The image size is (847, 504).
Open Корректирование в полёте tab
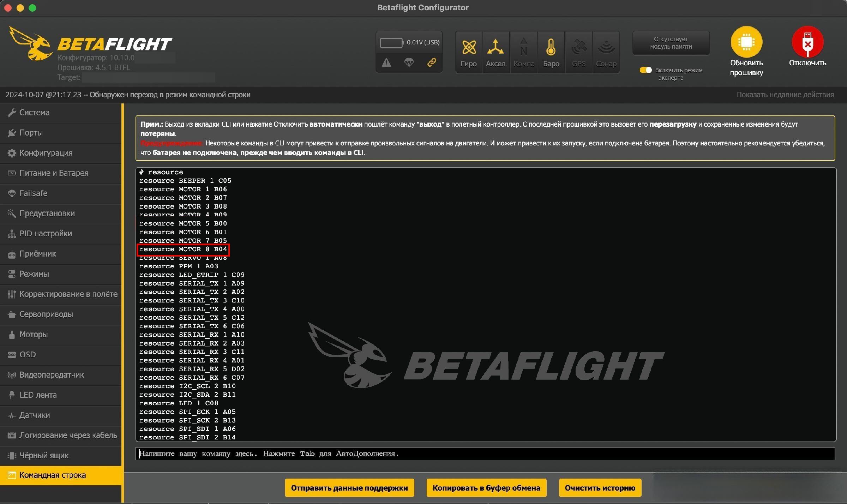[x=61, y=294]
